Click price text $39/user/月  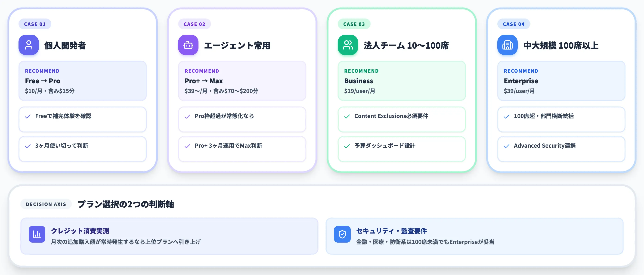(519, 91)
